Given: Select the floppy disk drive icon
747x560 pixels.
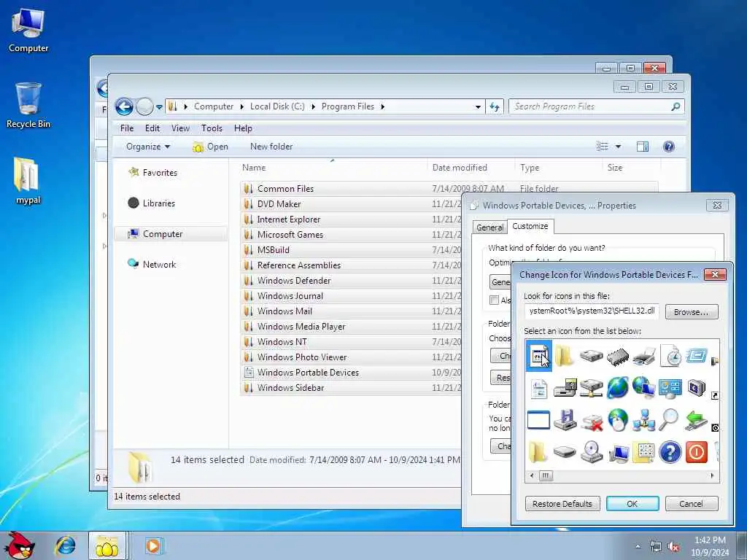Looking at the screenshot, I should pos(565,420).
